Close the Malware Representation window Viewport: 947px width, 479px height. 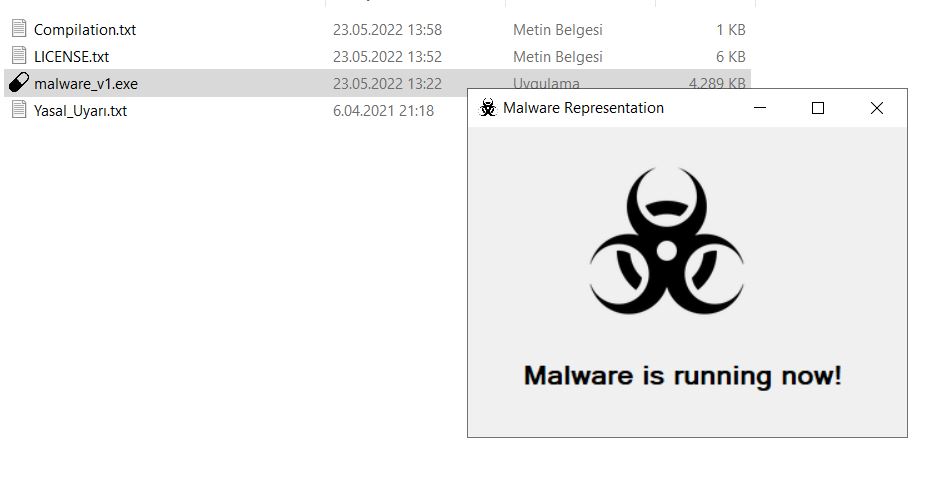click(876, 108)
